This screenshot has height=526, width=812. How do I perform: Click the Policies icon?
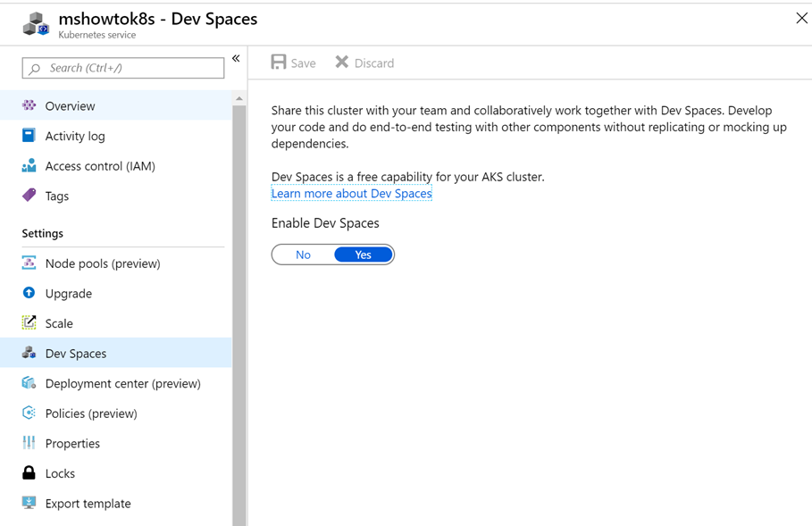[29, 413]
